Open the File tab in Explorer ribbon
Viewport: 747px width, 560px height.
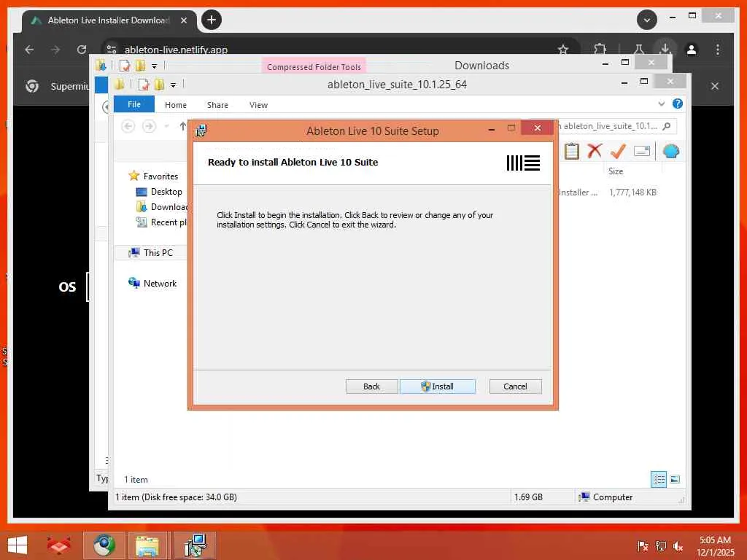click(134, 104)
